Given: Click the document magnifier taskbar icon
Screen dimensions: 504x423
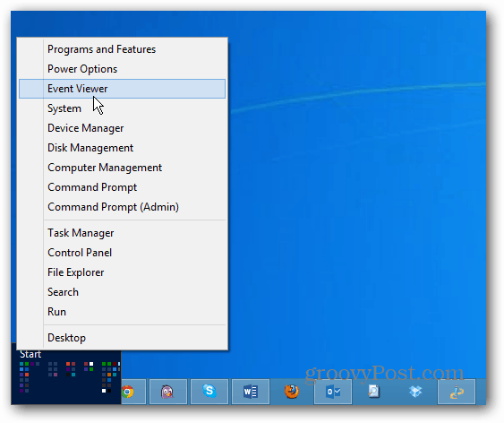Looking at the screenshot, I should click(374, 392).
